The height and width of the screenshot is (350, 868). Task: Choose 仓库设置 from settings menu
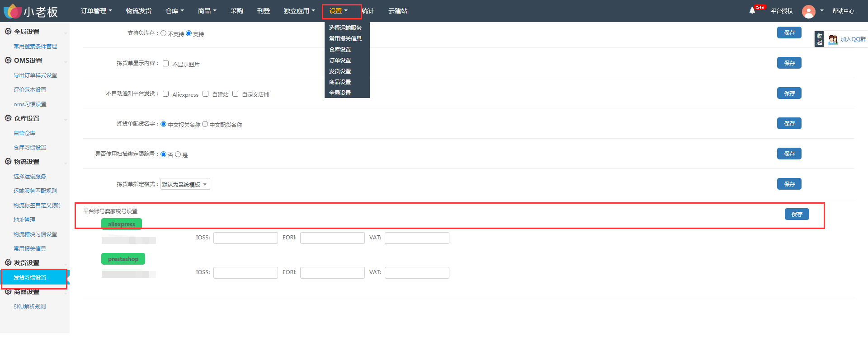(x=340, y=49)
